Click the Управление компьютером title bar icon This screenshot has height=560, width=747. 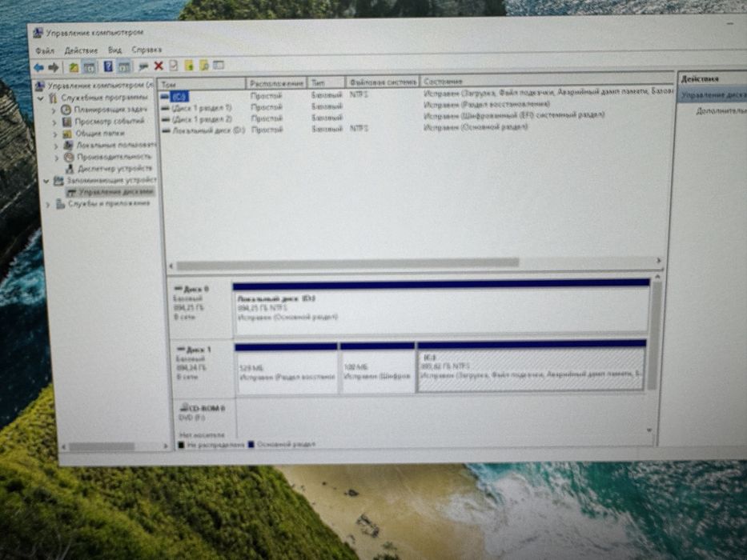pos(38,33)
